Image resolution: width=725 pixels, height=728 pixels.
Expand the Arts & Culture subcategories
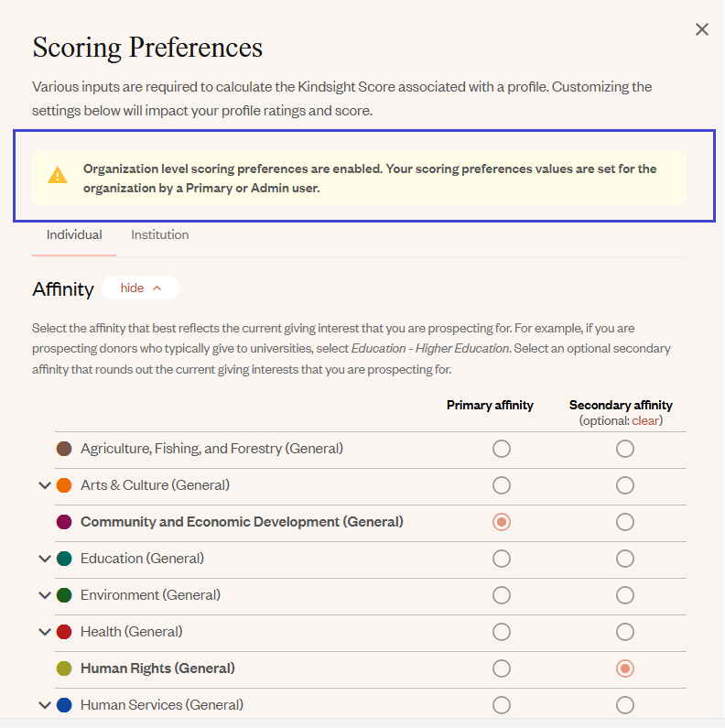coord(45,485)
